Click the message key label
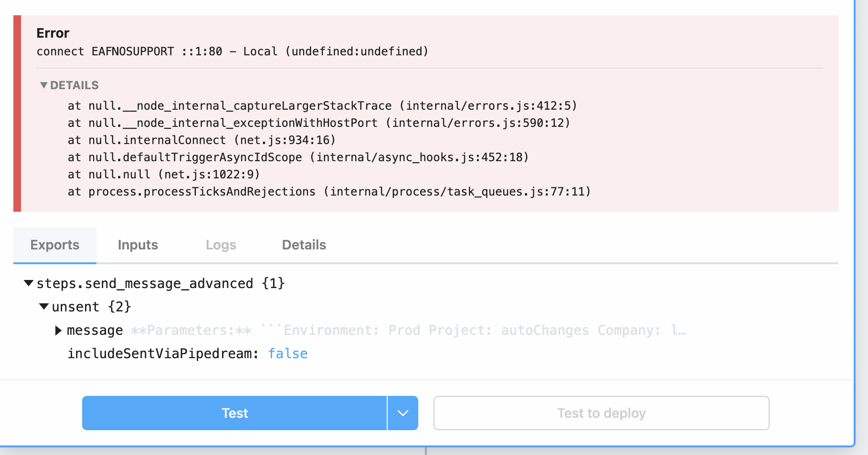Screen dimensions: 868x455 95,331
